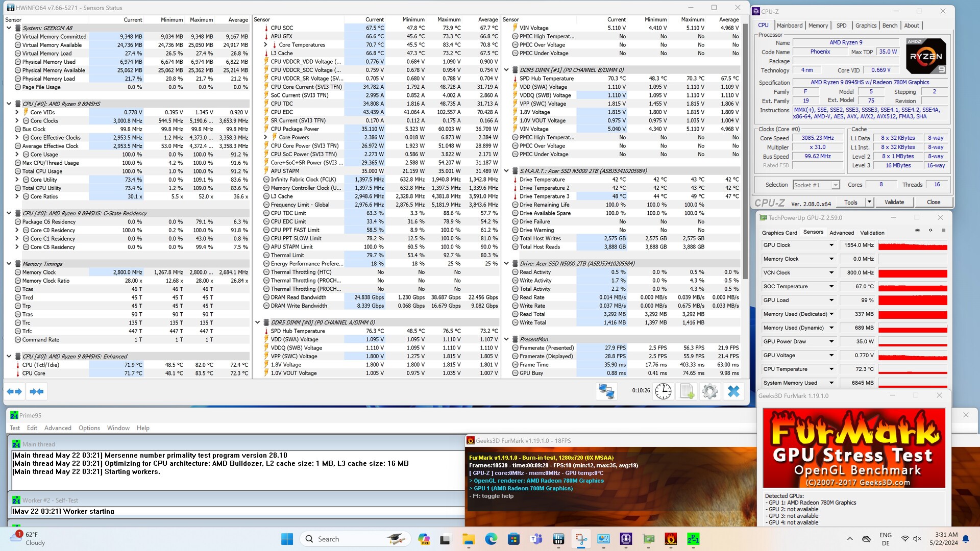This screenshot has height=551, width=980.
Task: Click the blue X close sensors icon
Action: pyautogui.click(x=733, y=391)
